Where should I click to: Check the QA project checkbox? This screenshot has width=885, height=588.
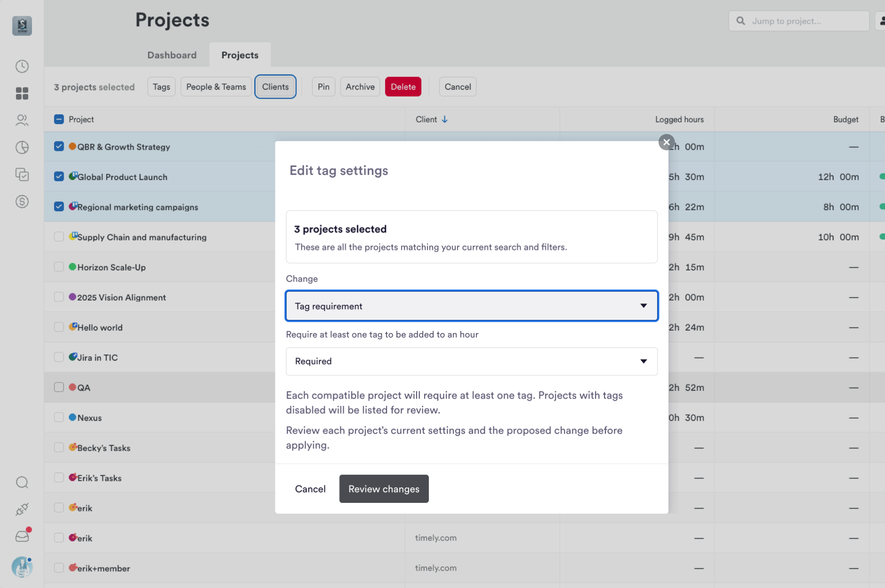coord(59,387)
